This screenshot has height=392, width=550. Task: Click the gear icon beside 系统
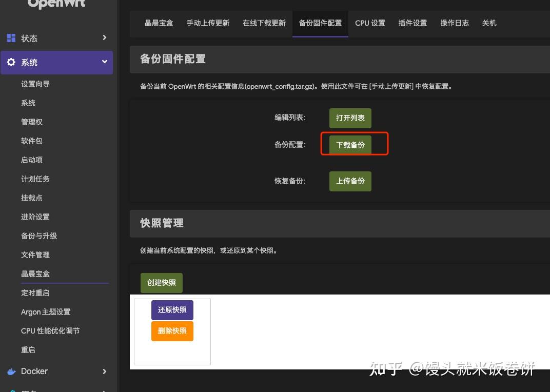click(11, 62)
